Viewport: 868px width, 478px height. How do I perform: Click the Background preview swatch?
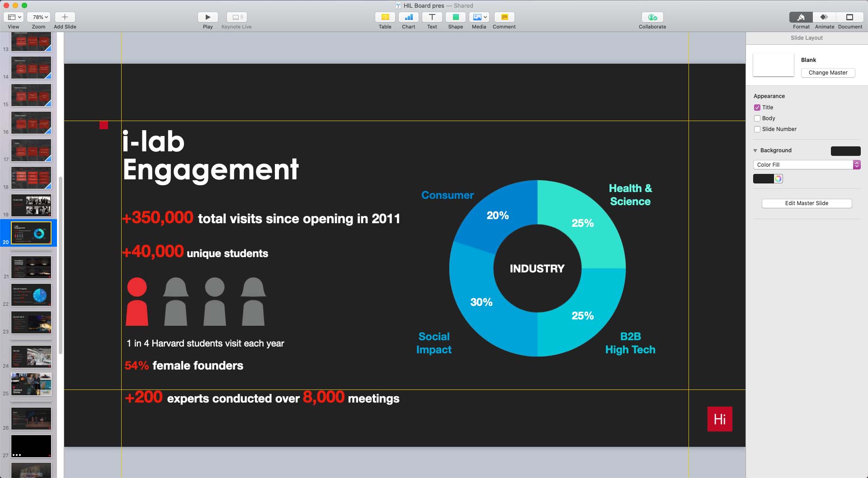(x=845, y=151)
